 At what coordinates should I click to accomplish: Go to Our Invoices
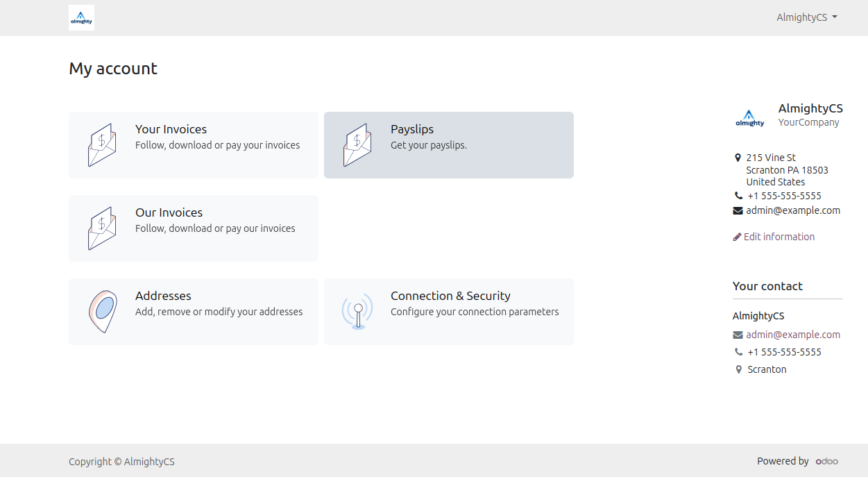169,212
